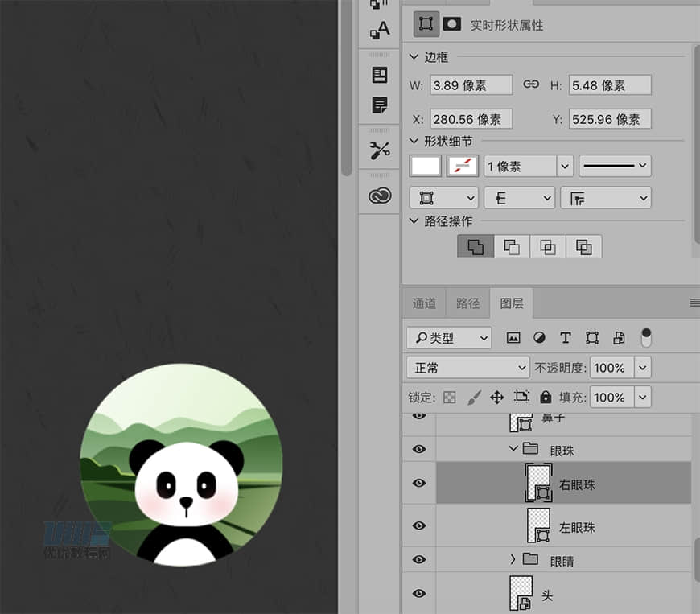This screenshot has width=700, height=614.
Task: Switch to the 路径 tab
Action: 467,303
